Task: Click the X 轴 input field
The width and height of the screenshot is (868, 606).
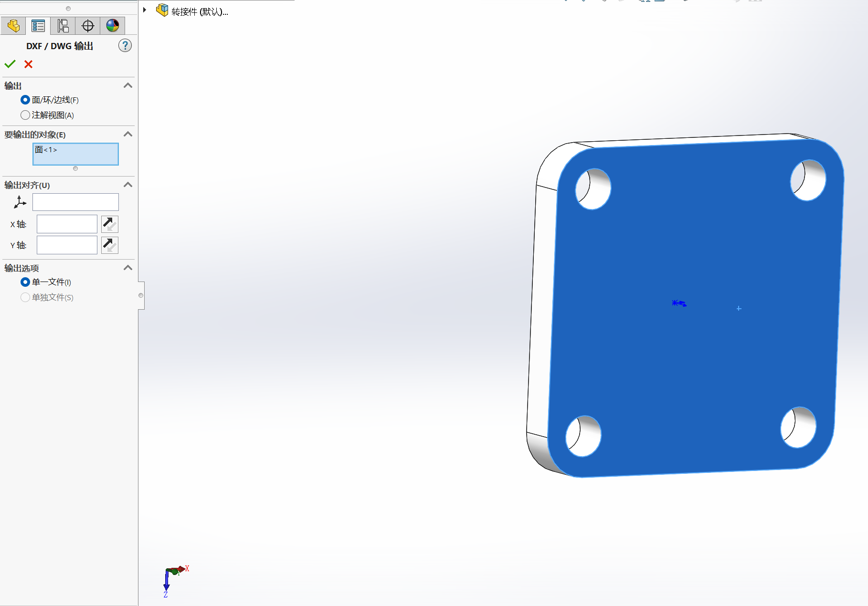Action: tap(67, 224)
